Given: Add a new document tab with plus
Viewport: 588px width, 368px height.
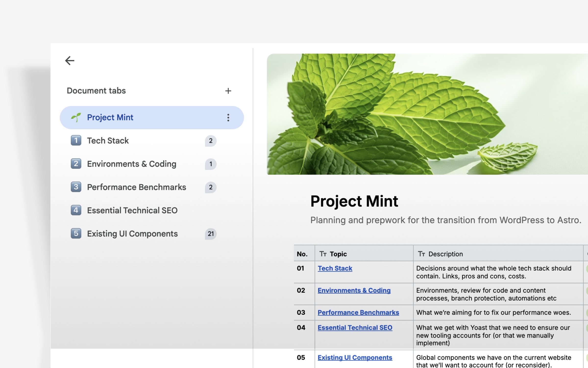Looking at the screenshot, I should 228,91.
